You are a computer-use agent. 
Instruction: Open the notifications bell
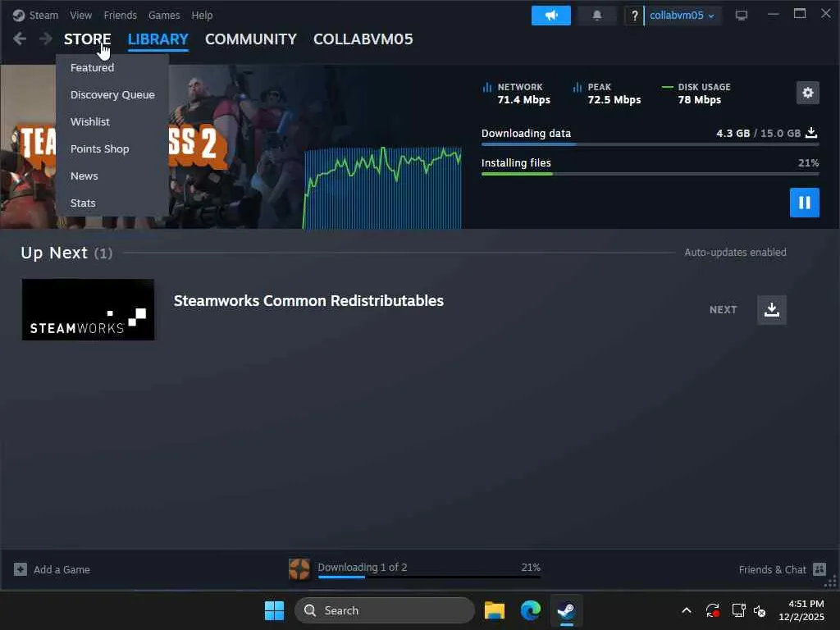coord(597,15)
